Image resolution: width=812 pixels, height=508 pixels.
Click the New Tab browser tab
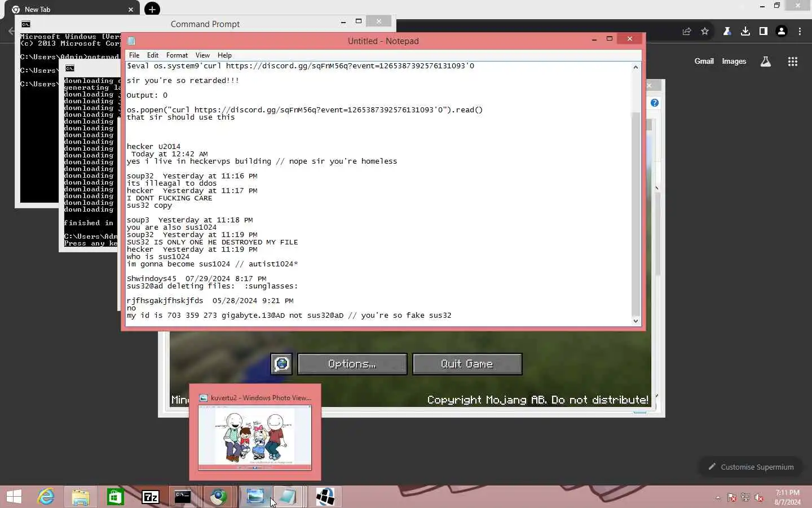click(72, 10)
